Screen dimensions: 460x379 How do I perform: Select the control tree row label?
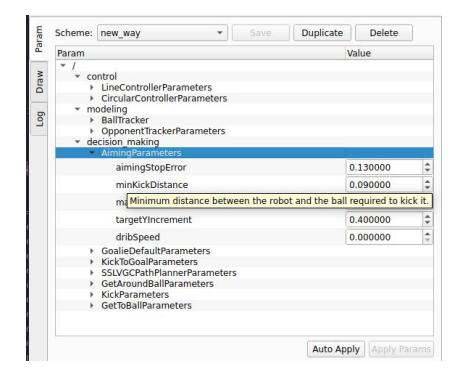pyautogui.click(x=102, y=76)
